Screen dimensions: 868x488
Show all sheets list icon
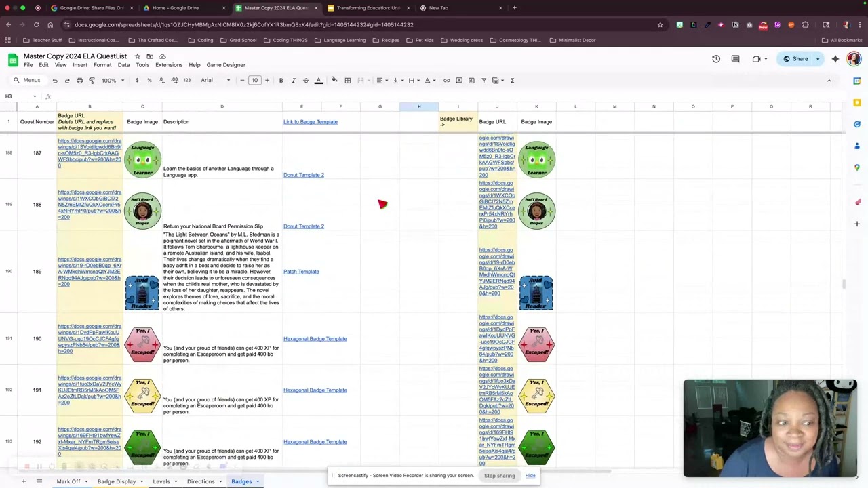(39, 481)
